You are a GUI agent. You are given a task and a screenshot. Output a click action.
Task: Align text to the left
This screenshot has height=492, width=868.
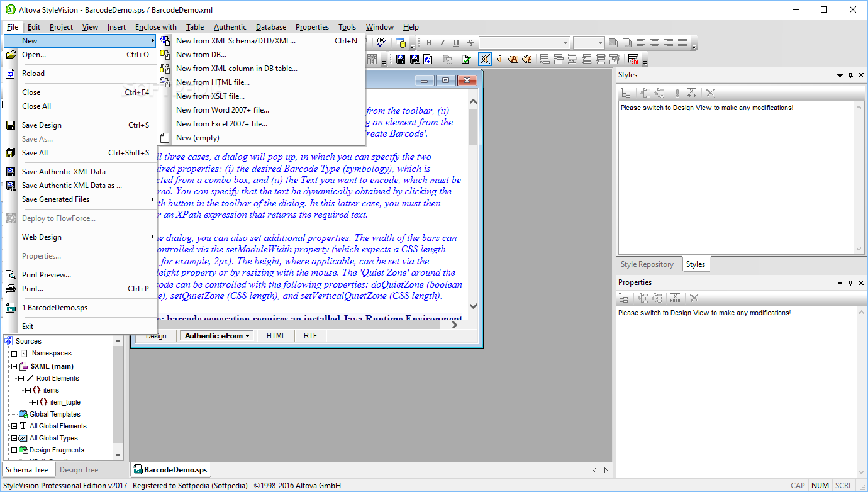(x=641, y=43)
